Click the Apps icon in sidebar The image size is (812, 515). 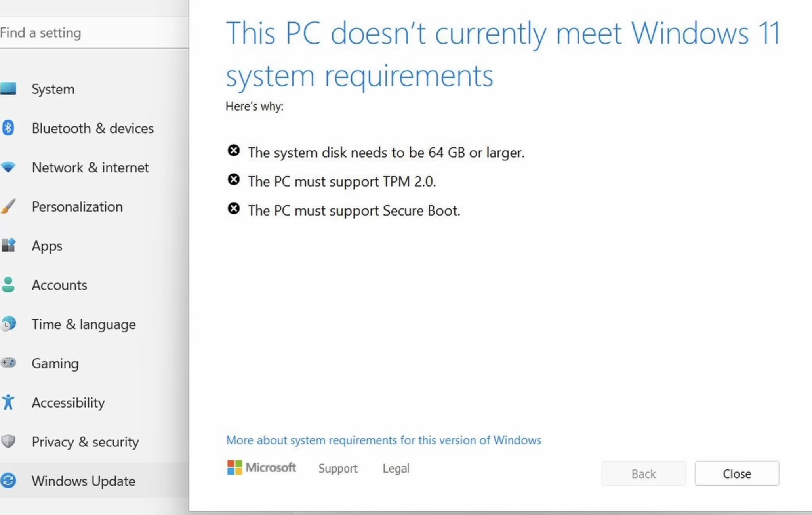pos(8,246)
